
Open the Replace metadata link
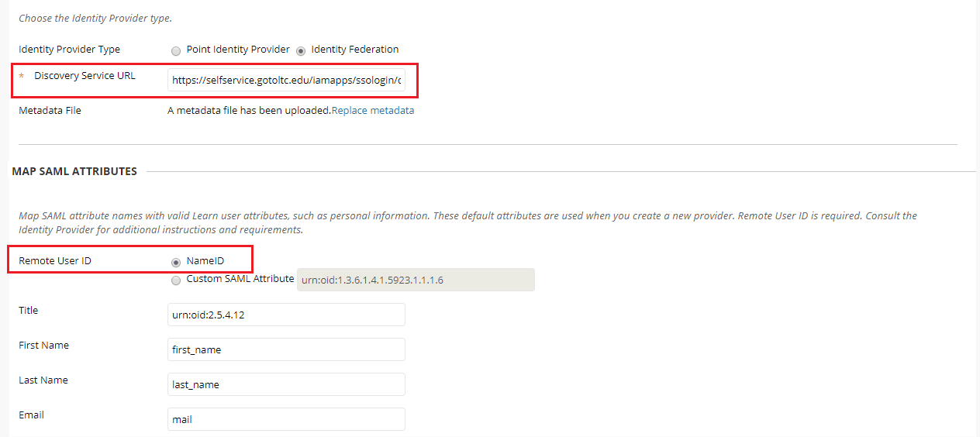(x=373, y=111)
